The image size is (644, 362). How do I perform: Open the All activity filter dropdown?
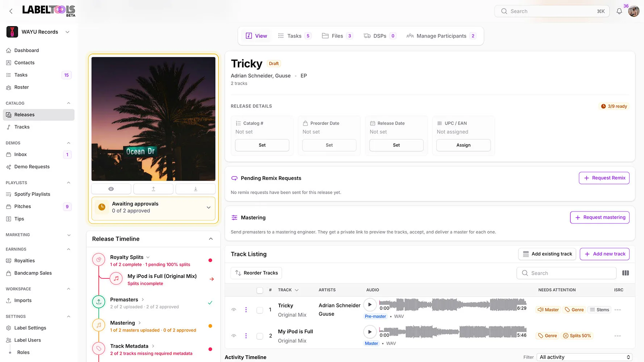(x=585, y=357)
